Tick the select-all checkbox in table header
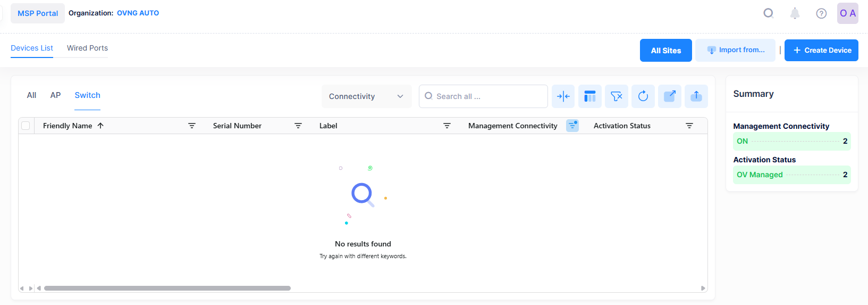Viewport: 868px width, 305px height. coord(26,126)
